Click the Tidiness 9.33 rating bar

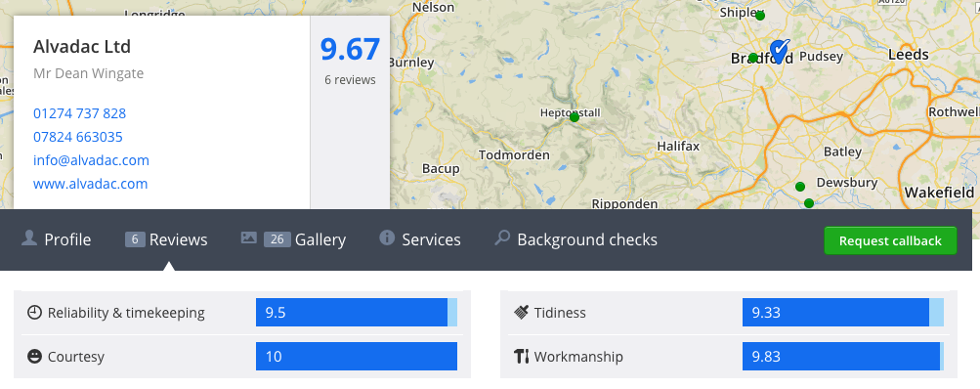click(x=843, y=312)
